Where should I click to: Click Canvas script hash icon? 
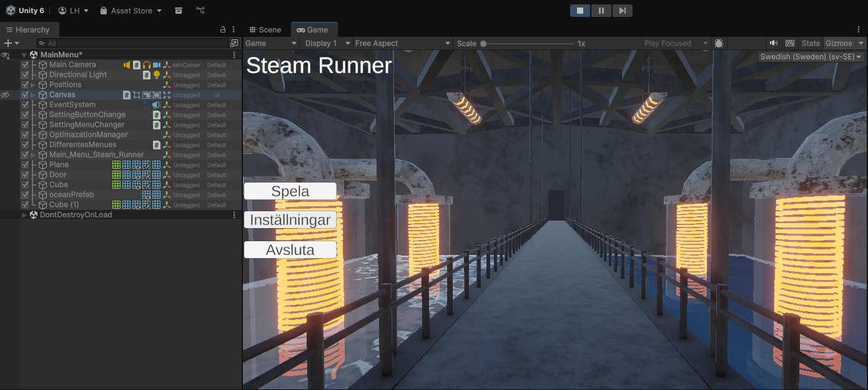tap(127, 95)
